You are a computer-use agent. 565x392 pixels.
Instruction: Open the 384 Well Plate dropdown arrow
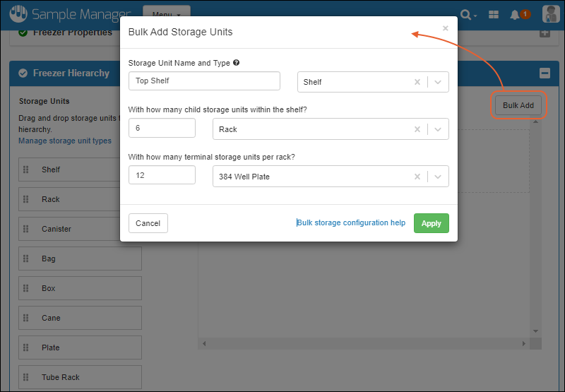438,177
